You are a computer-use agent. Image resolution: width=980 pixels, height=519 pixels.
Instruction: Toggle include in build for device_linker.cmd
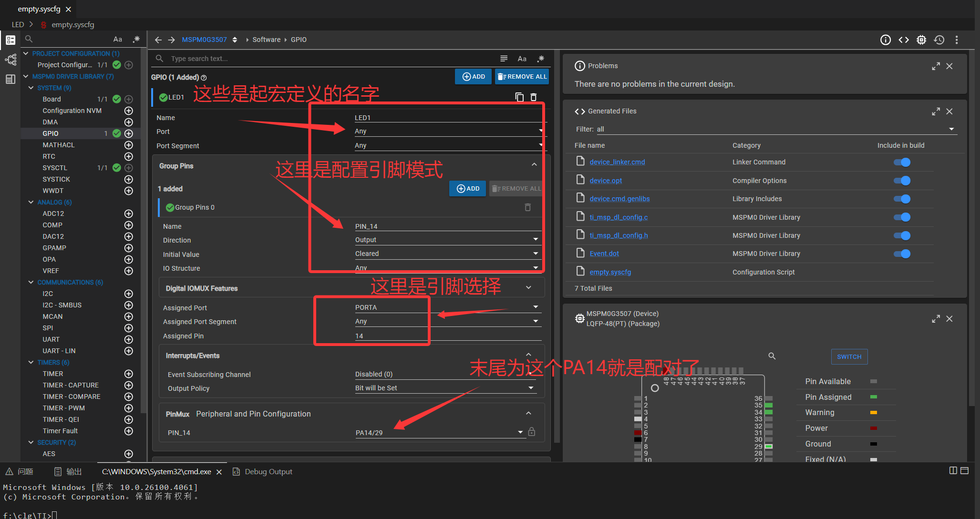click(902, 163)
